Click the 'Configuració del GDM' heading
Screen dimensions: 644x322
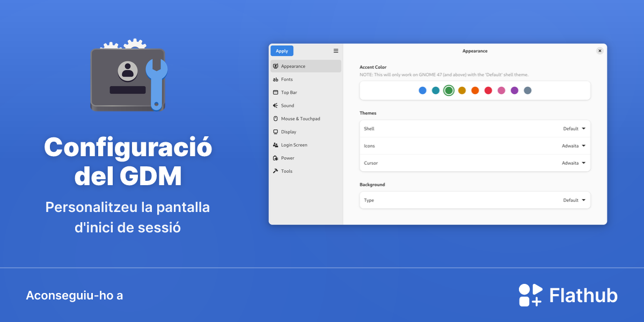[128, 162]
